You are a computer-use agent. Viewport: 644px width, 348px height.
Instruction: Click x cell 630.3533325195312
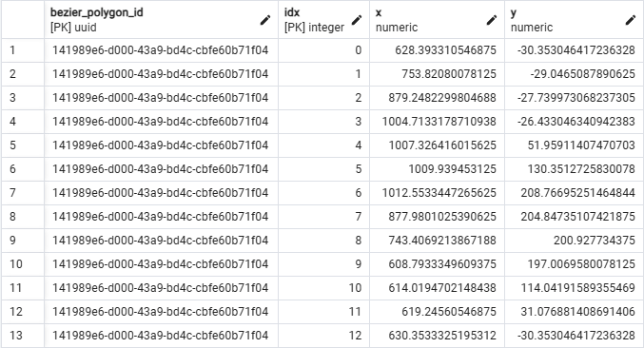[437, 336]
